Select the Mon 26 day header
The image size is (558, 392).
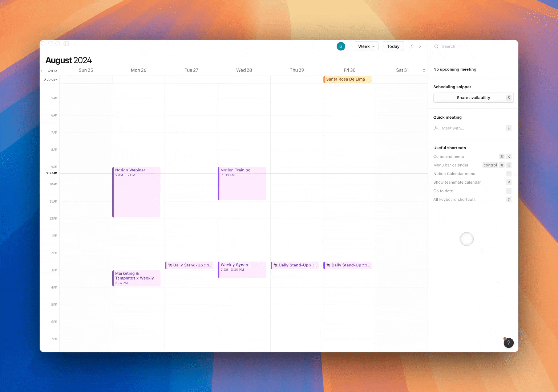coord(138,70)
